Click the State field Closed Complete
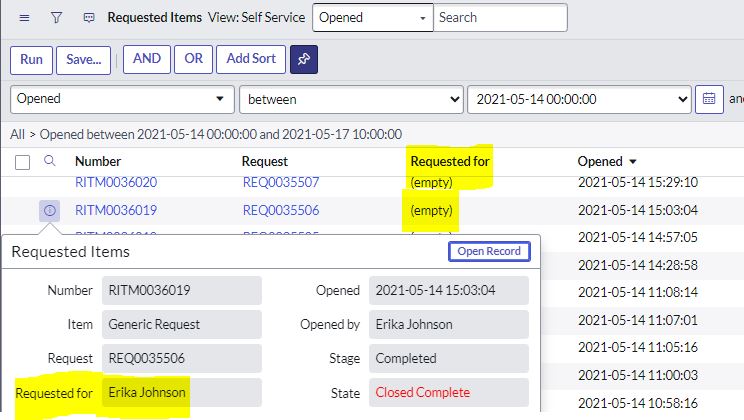This screenshot has height=420, width=744. point(449,392)
